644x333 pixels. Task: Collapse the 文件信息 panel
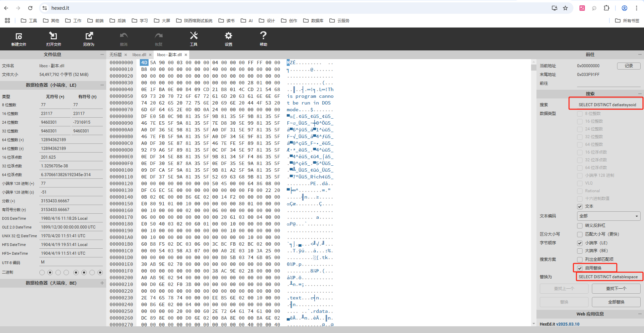tap(102, 54)
